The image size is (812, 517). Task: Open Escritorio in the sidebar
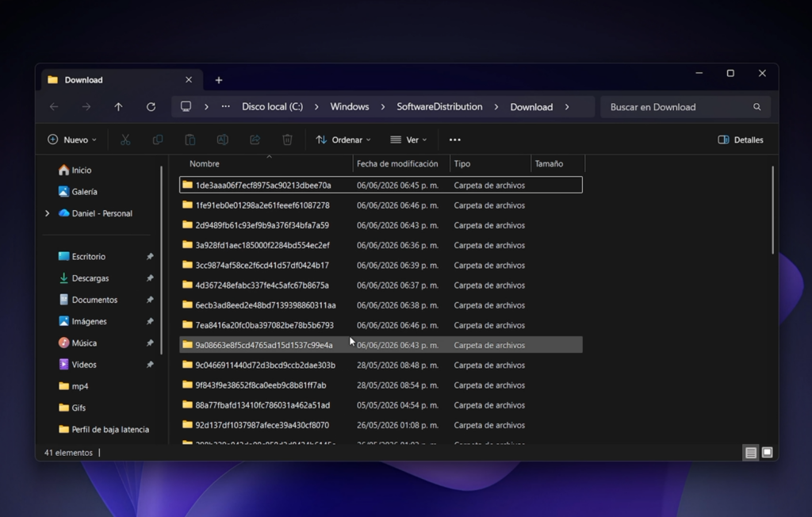(x=82, y=256)
